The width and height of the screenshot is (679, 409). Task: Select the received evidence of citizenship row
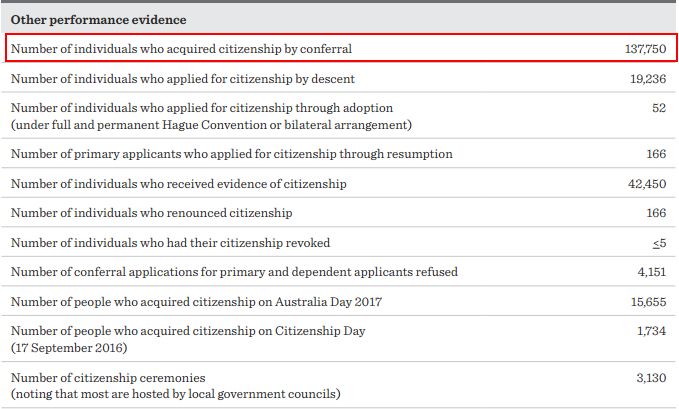339,183
